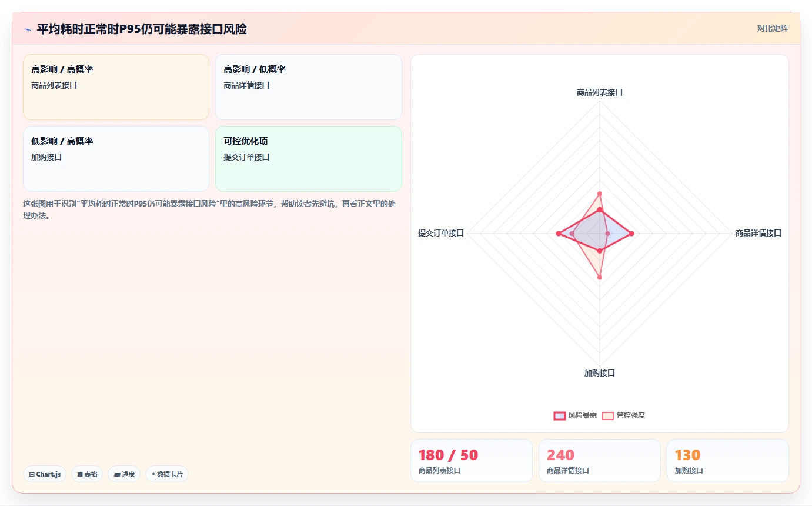This screenshot has height=506, width=812.
Task: Click 风险暴露 data point on 提交订单接口 axis
Action: [x=558, y=234]
